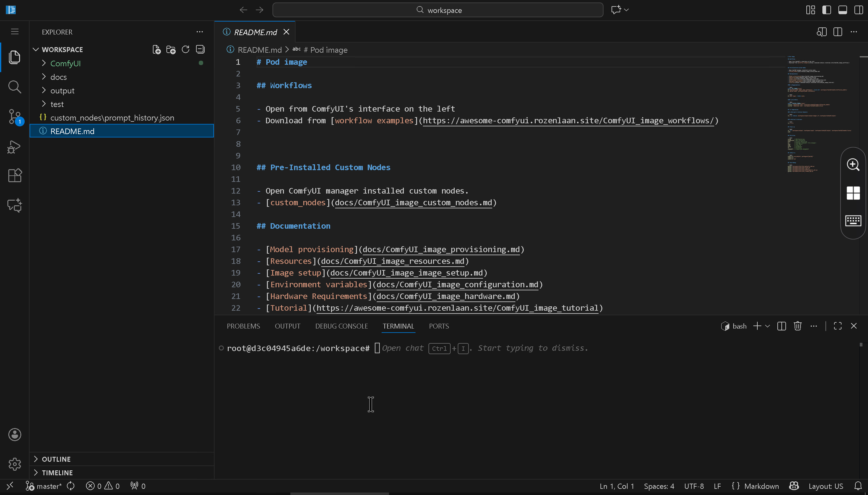The image size is (868, 495).
Task: Toggle the secondary side bar
Action: pyautogui.click(x=859, y=10)
